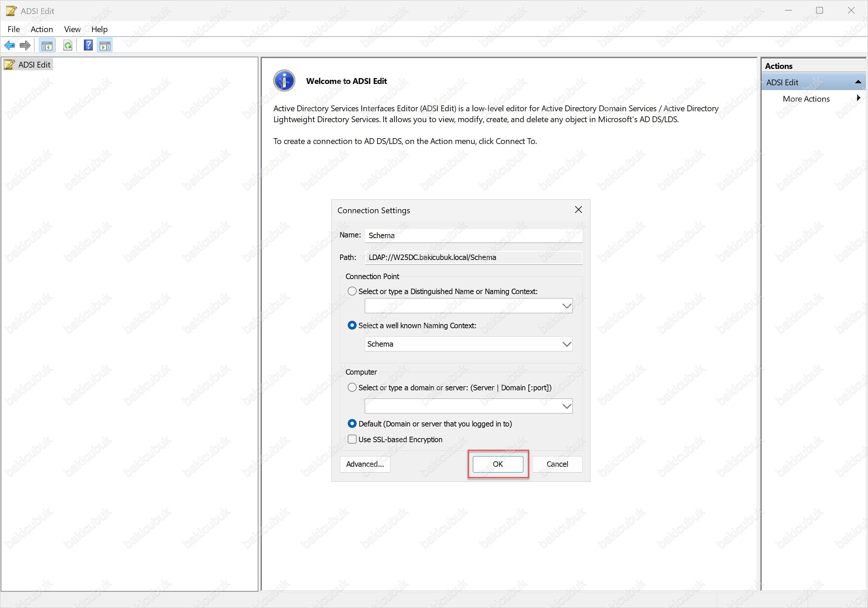Viewport: 868px width, 608px height.
Task: Open the Distinguished Name combo box dropdown
Action: click(566, 306)
